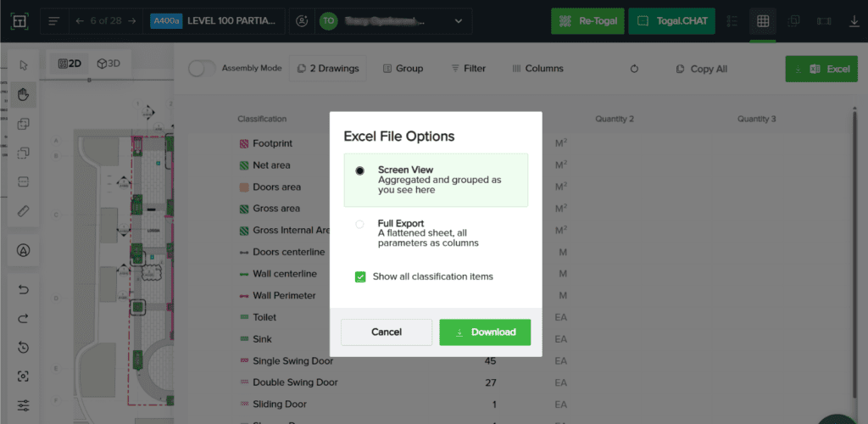Open the sliders settings icon
The image size is (868, 424).
pos(23,405)
